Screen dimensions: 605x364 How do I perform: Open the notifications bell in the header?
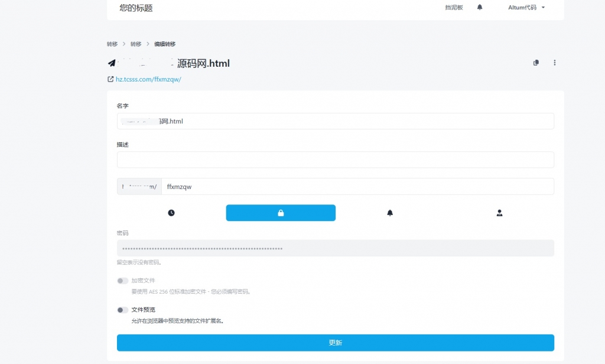point(480,8)
